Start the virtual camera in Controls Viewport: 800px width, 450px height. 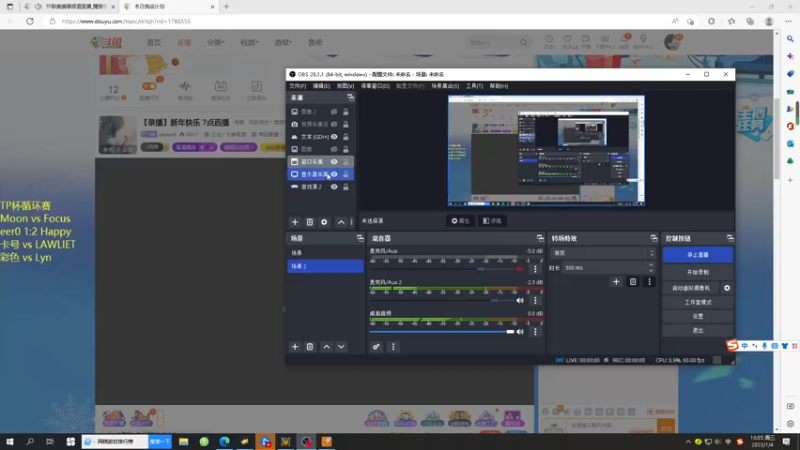691,288
